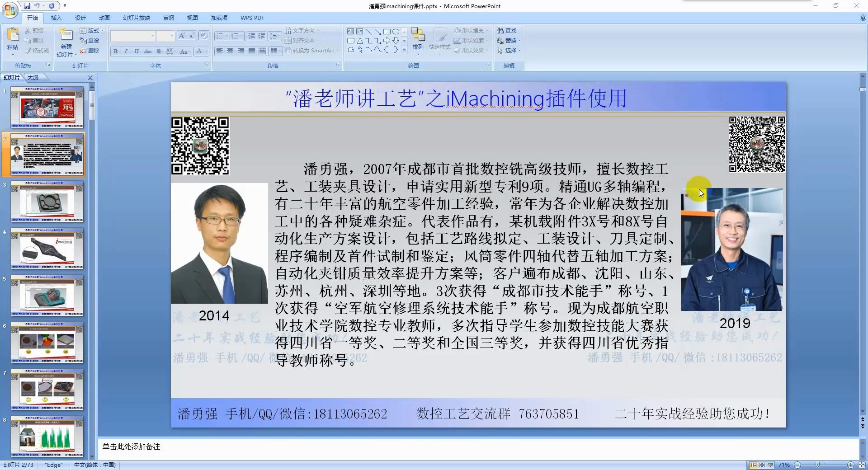Viewport: 868px width, 470px height.
Task: Select slide 4 thumbnail
Action: click(x=47, y=249)
